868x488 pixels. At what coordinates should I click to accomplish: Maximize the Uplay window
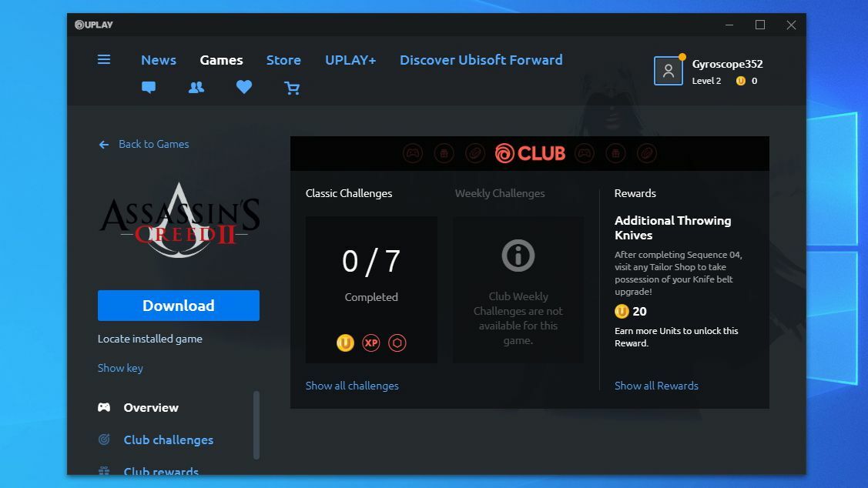(x=760, y=25)
